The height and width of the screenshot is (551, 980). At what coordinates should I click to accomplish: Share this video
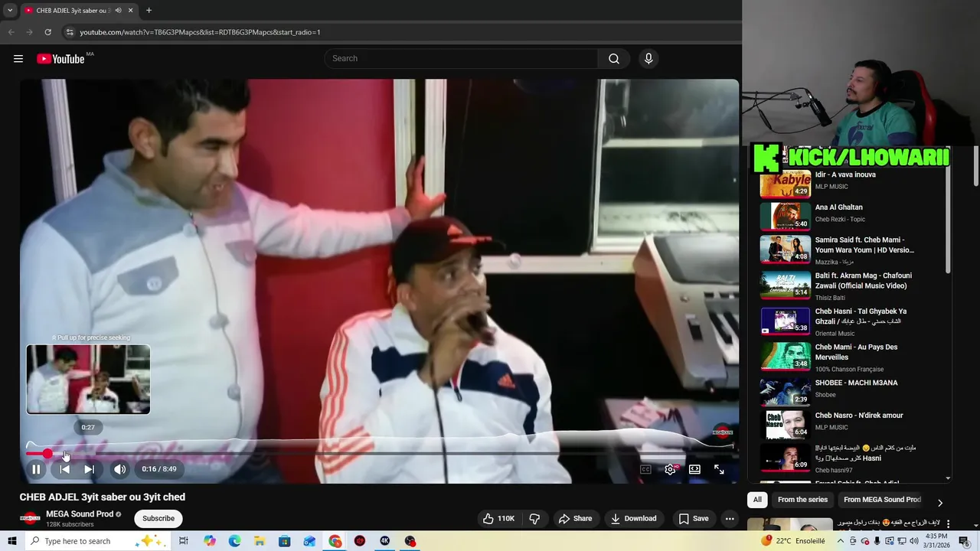[x=575, y=518]
